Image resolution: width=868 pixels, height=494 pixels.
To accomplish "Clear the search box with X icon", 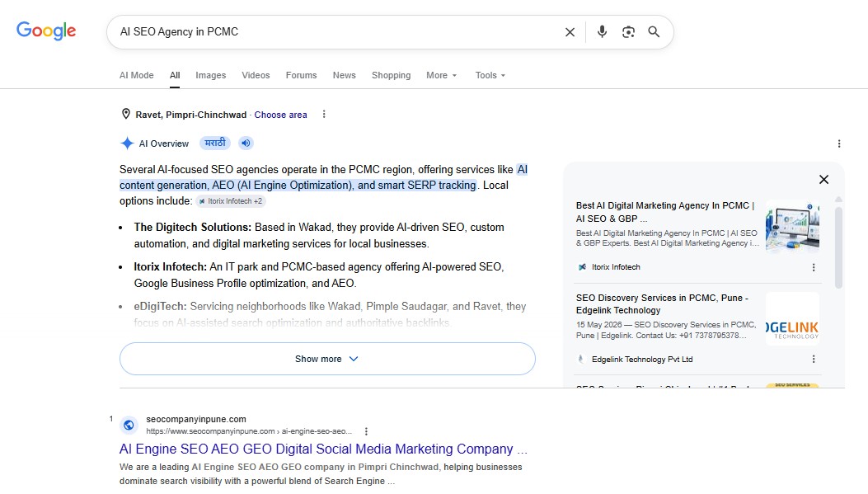I will click(x=570, y=32).
